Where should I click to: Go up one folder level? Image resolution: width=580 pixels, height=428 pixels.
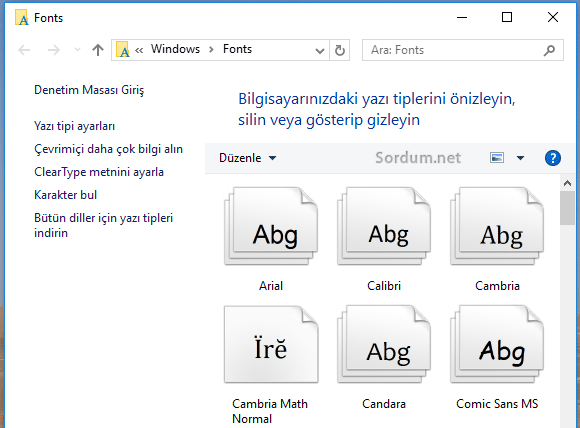point(98,50)
